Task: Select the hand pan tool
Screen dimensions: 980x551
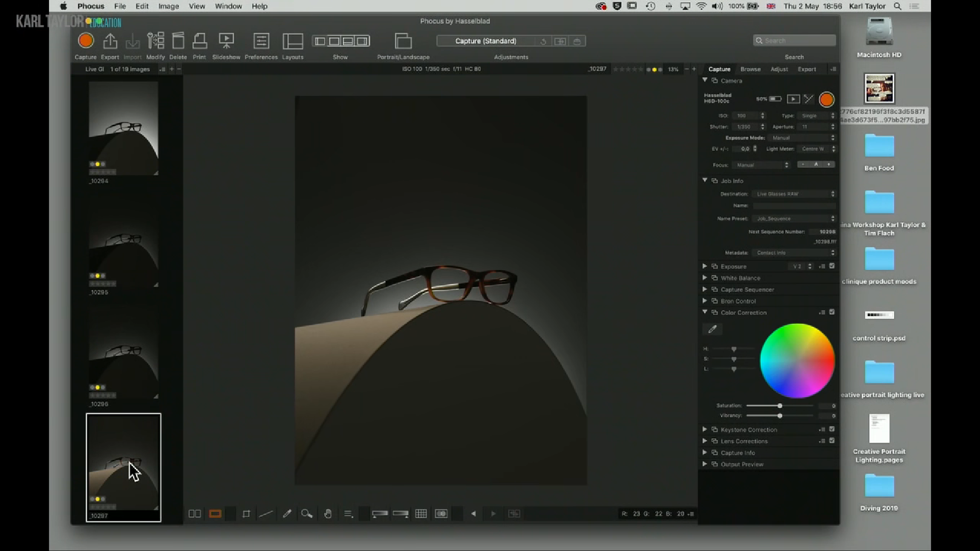Action: [328, 514]
